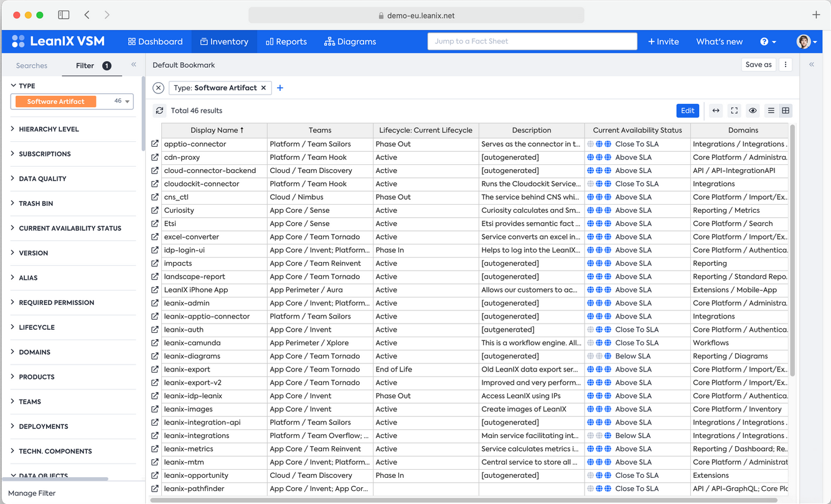Sort by Display Name column header
This screenshot has height=504, width=831.
[x=215, y=130]
